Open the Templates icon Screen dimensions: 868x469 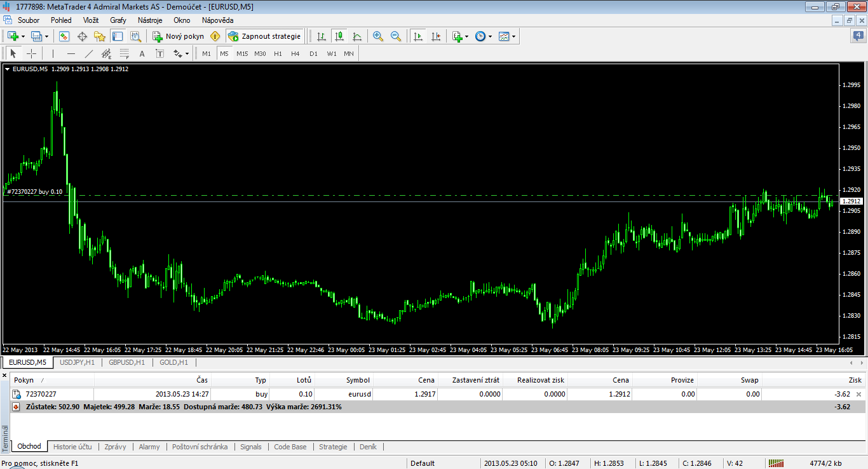(x=504, y=36)
